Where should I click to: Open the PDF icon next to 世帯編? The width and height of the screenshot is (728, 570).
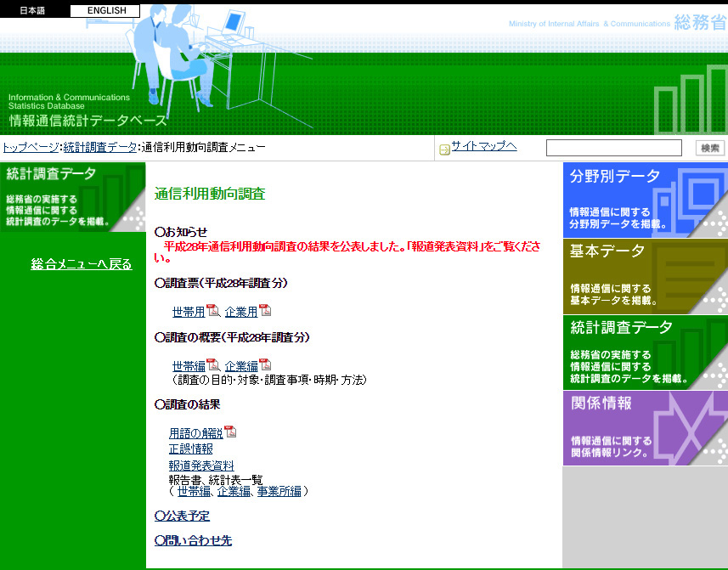click(212, 364)
